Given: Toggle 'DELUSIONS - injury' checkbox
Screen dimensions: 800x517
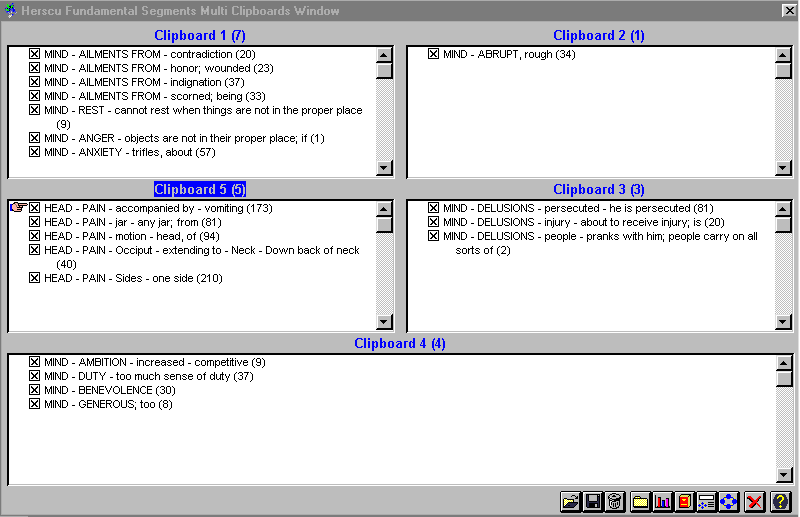Looking at the screenshot, I should (433, 221).
